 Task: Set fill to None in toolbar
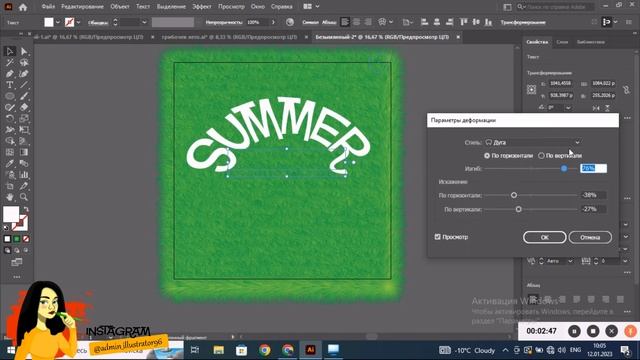[x=26, y=239]
